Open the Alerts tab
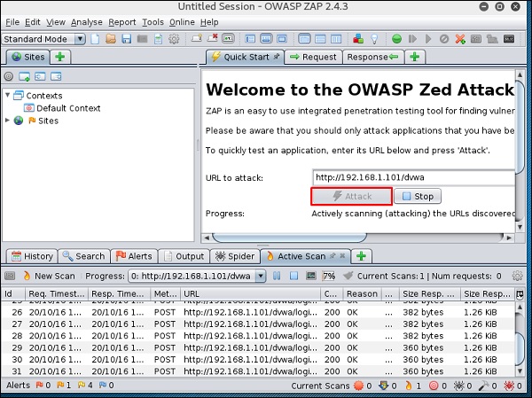 (134, 256)
